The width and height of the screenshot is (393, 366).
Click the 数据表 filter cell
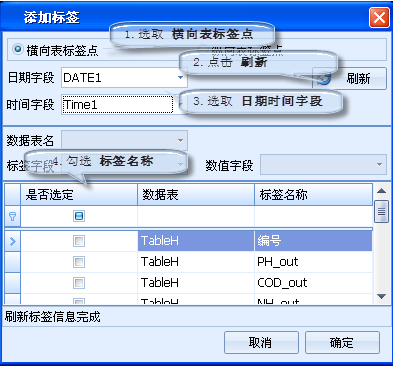point(196,216)
